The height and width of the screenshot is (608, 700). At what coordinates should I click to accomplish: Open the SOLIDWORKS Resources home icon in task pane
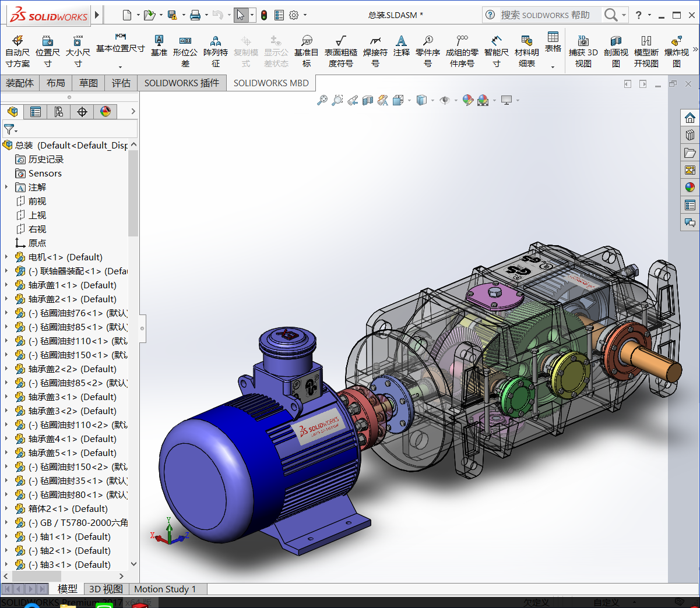(x=690, y=118)
